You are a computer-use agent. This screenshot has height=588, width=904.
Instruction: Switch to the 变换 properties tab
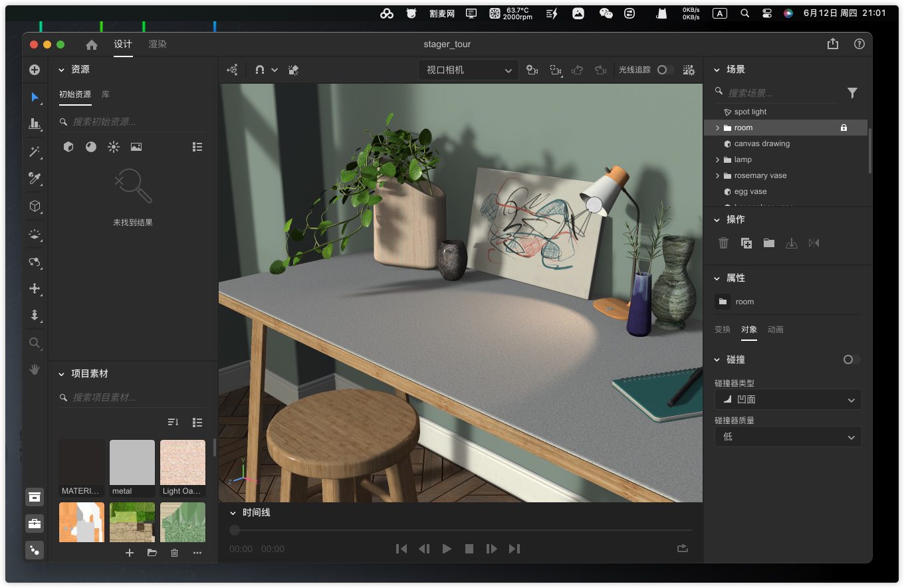pos(722,330)
